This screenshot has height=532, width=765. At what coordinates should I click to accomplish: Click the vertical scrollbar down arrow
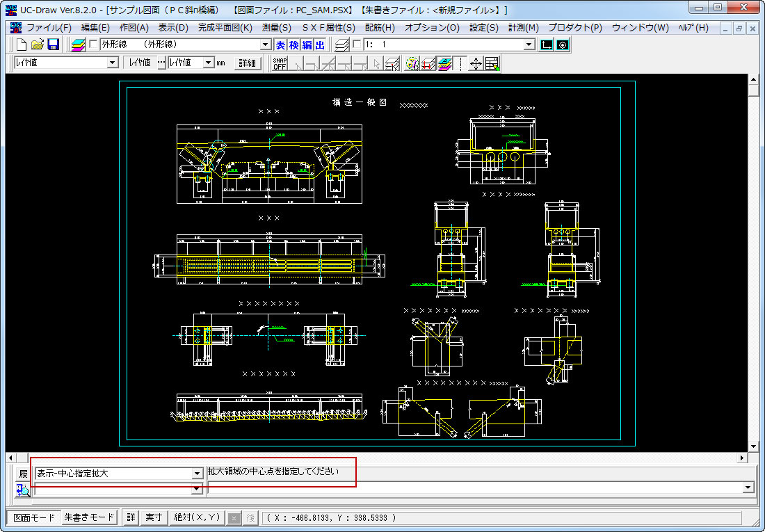pyautogui.click(x=753, y=446)
